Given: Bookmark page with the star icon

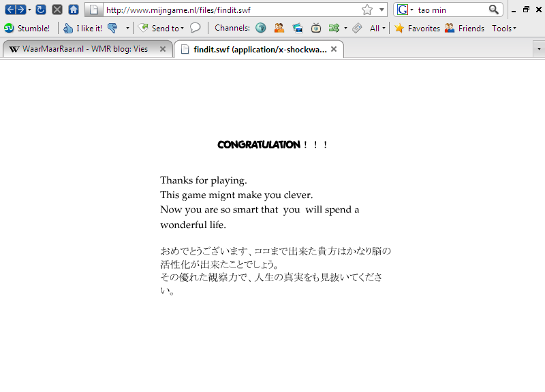Looking at the screenshot, I should pos(367,10).
